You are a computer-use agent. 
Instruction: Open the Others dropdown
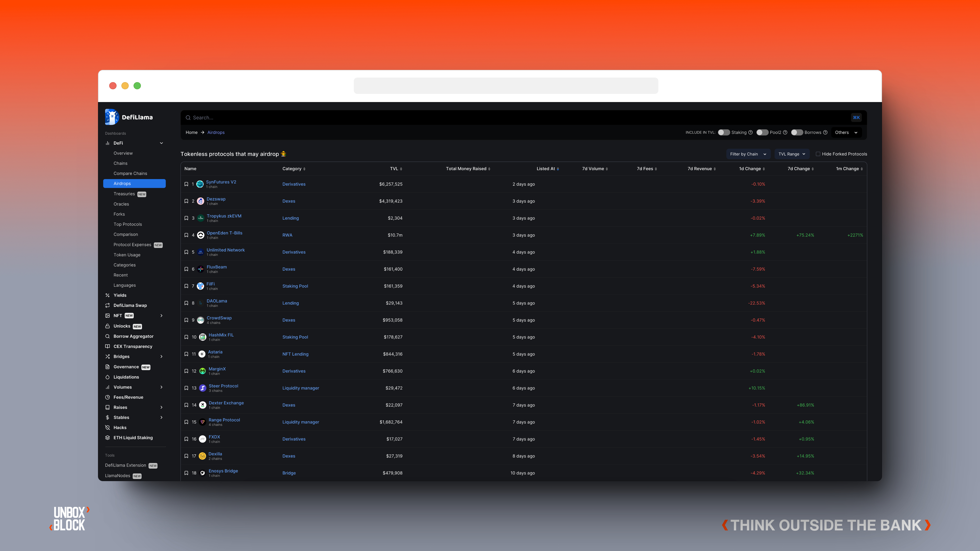pyautogui.click(x=846, y=132)
